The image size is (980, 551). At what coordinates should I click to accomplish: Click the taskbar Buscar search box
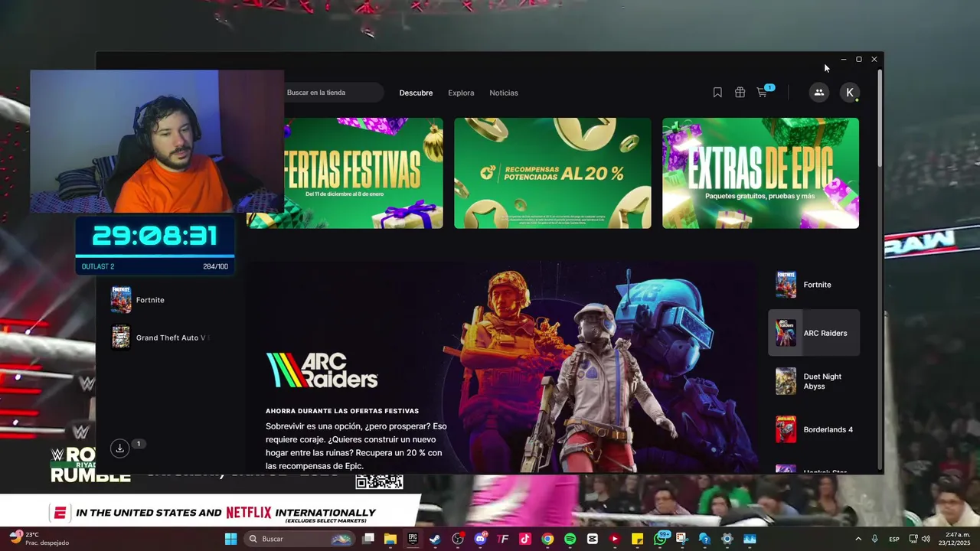(299, 539)
